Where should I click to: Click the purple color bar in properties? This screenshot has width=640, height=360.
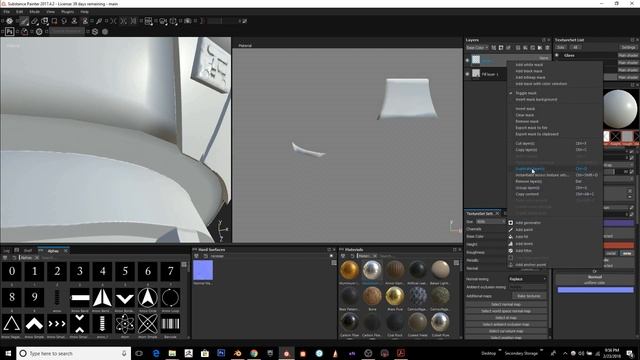pyautogui.click(x=619, y=223)
